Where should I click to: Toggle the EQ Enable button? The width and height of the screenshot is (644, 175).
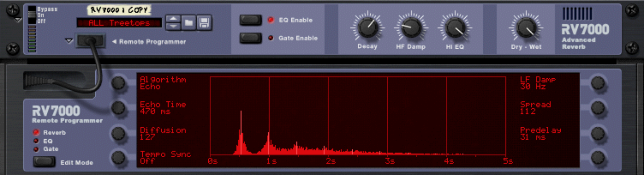(x=251, y=20)
